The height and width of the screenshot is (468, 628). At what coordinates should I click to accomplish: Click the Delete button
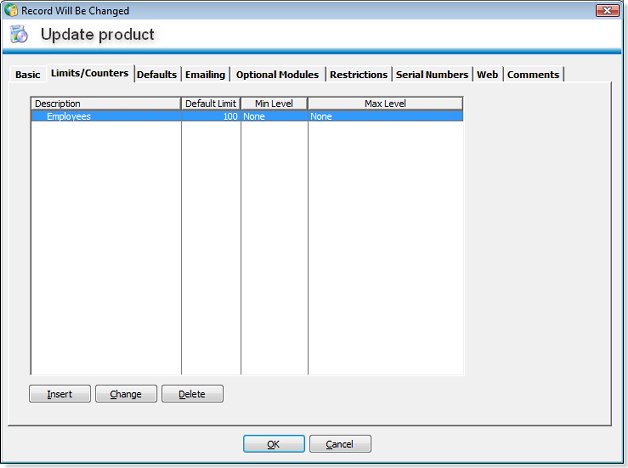coord(192,394)
